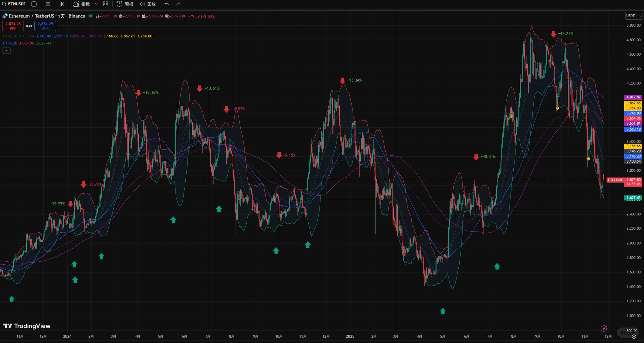Viewport: 644px width, 343px height.
Task: Click the lightning quick-action icon
Action: (604, 328)
